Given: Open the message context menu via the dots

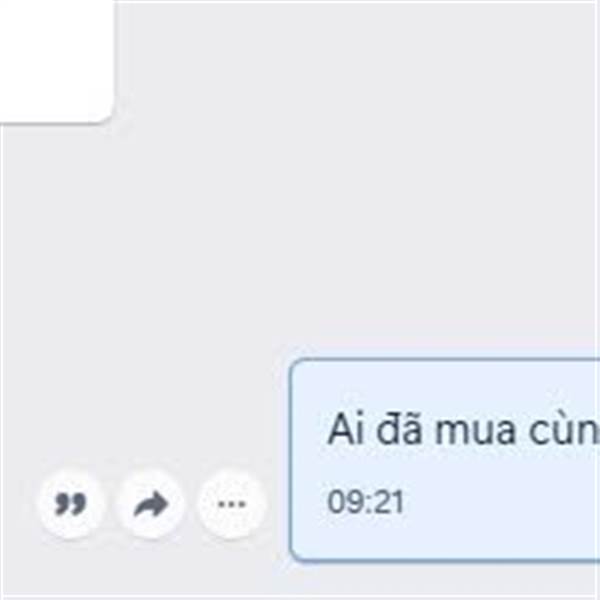Looking at the screenshot, I should coord(231,504).
